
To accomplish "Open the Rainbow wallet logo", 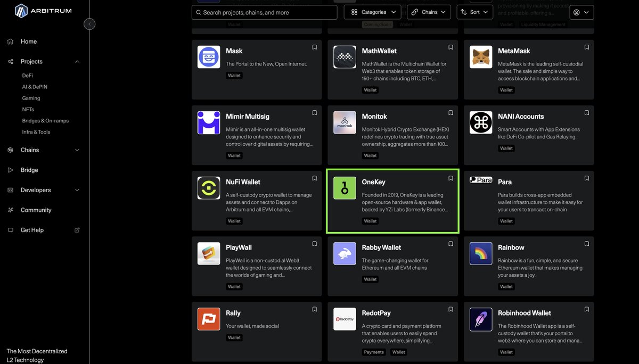I will (x=481, y=253).
